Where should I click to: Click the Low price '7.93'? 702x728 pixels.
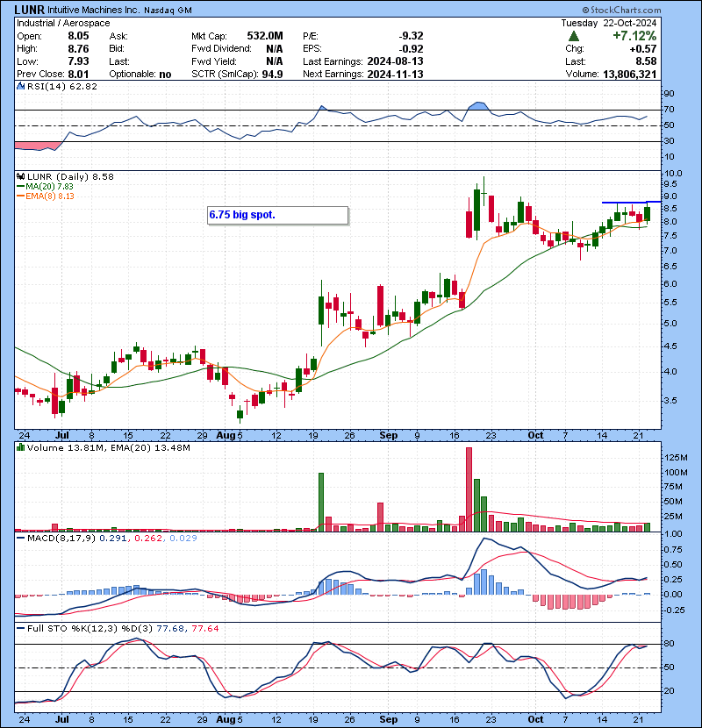click(x=78, y=61)
